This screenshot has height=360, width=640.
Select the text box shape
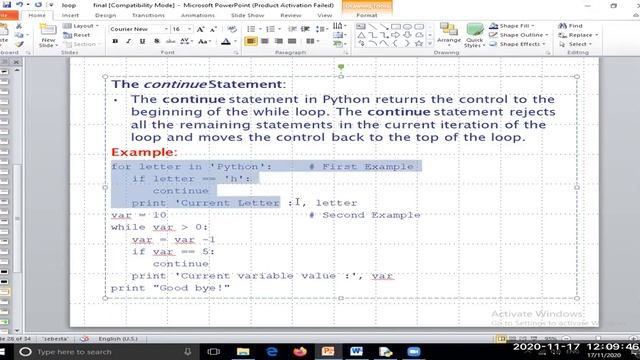[361, 26]
